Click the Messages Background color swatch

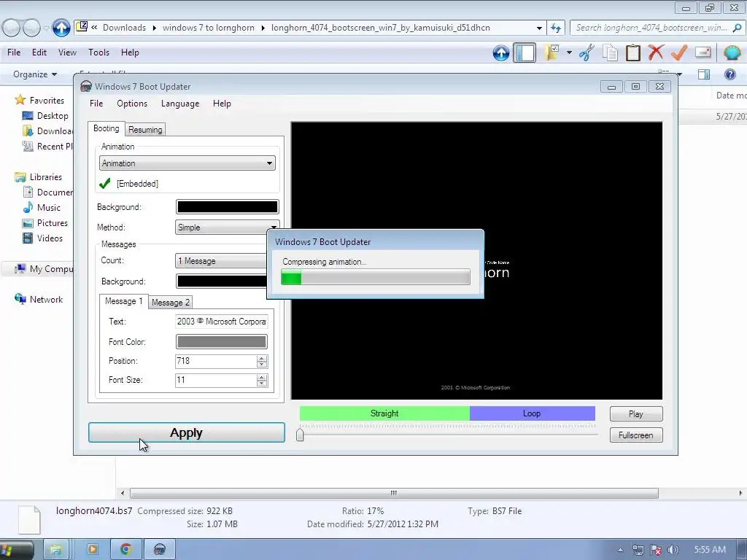point(222,281)
